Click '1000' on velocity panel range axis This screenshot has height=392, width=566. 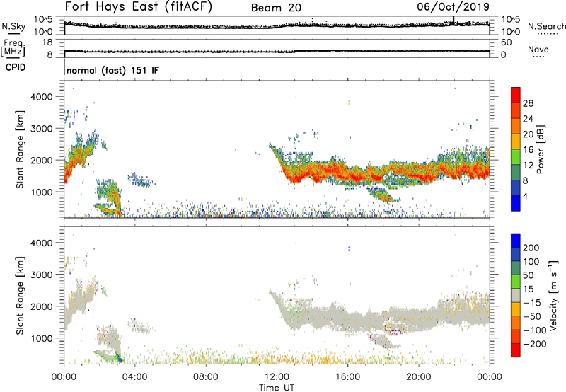41,338
